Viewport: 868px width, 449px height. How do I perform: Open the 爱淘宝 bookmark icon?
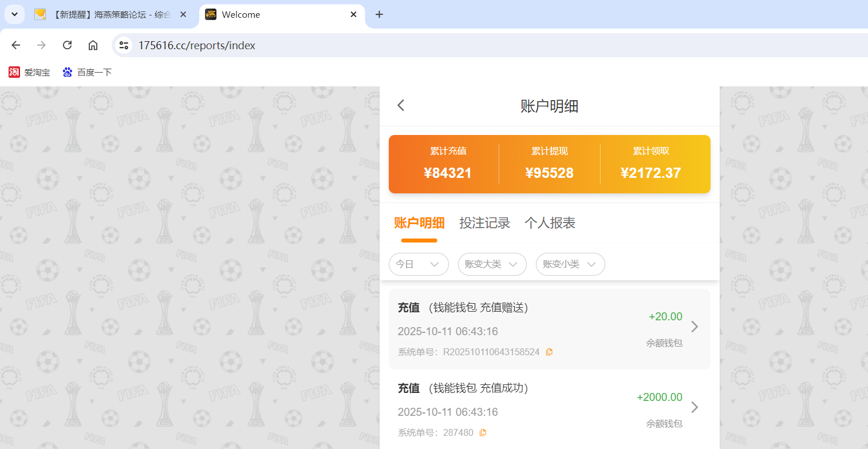pos(14,72)
